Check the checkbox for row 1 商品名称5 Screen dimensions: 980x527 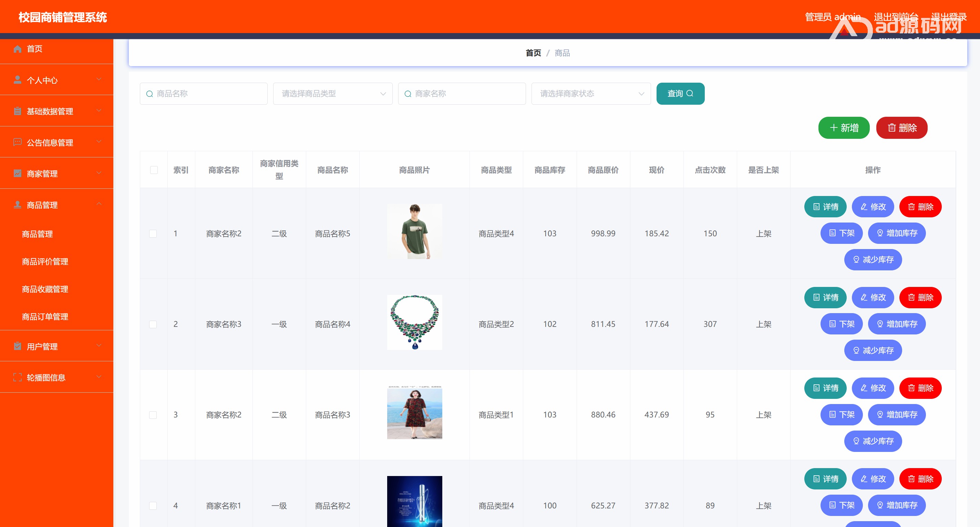(x=153, y=234)
